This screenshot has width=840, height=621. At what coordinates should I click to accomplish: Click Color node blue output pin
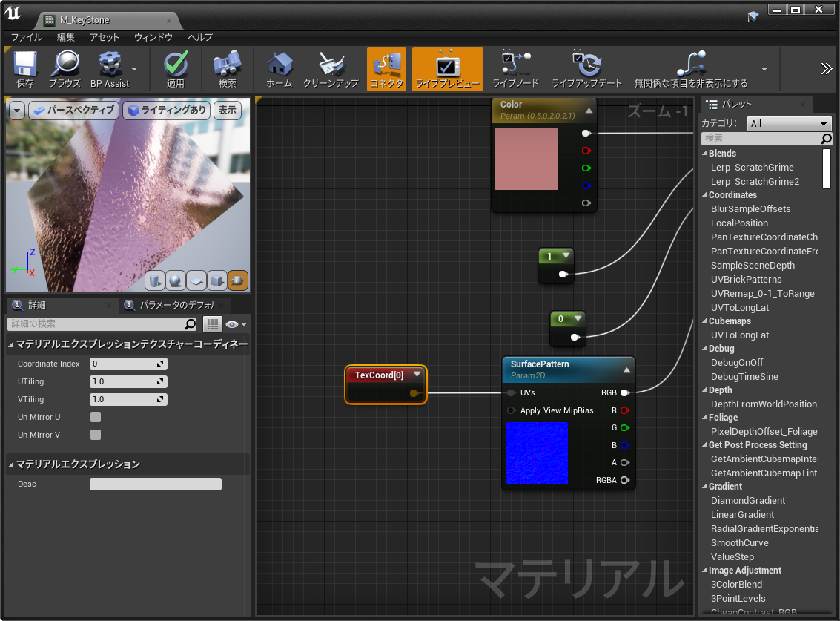[x=586, y=185]
